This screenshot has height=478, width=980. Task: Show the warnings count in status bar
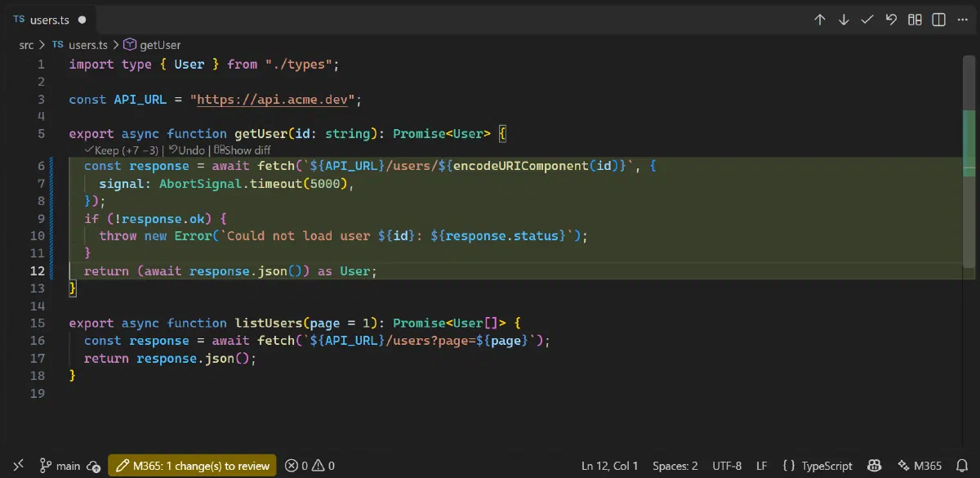pos(325,466)
